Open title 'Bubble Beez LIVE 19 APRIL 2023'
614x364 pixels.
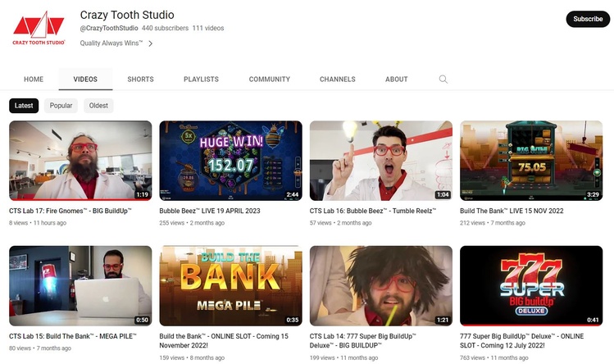210,211
